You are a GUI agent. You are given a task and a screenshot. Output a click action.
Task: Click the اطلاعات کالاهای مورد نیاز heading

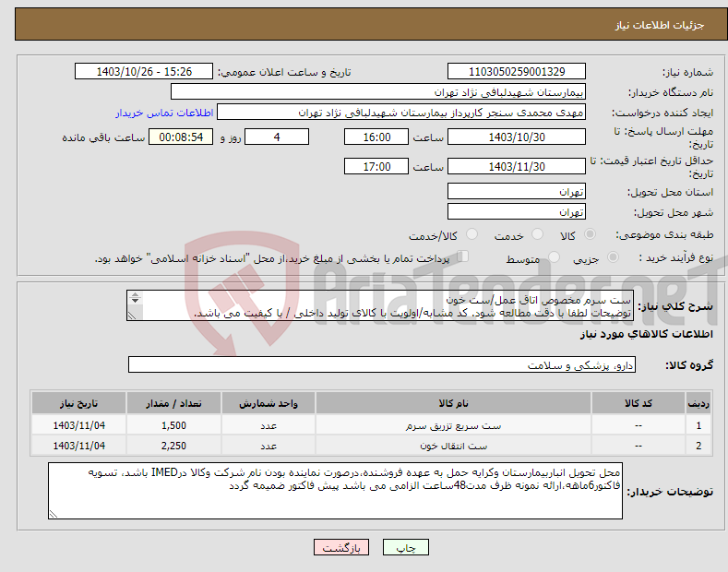(646, 334)
